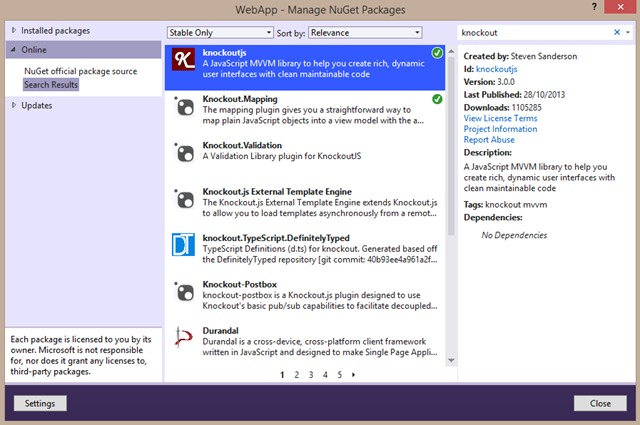Image resolution: width=640 pixels, height=425 pixels.
Task: Click the No Dependencies text
Action: point(514,235)
